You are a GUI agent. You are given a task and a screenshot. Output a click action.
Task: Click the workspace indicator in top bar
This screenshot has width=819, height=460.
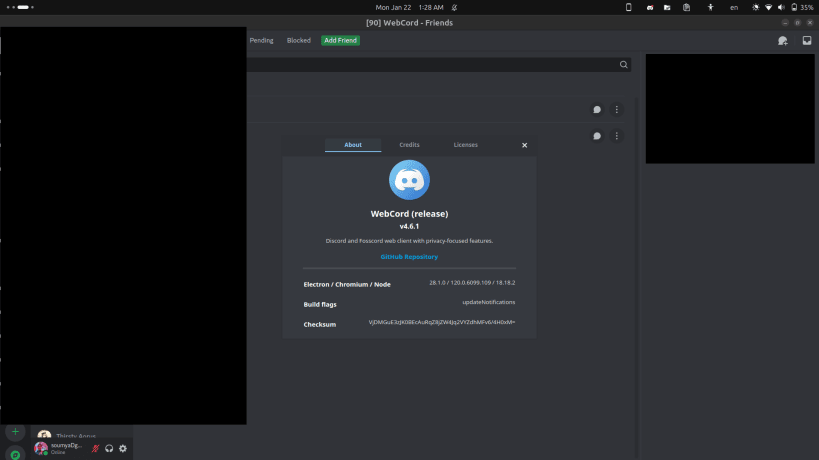click(20, 7)
